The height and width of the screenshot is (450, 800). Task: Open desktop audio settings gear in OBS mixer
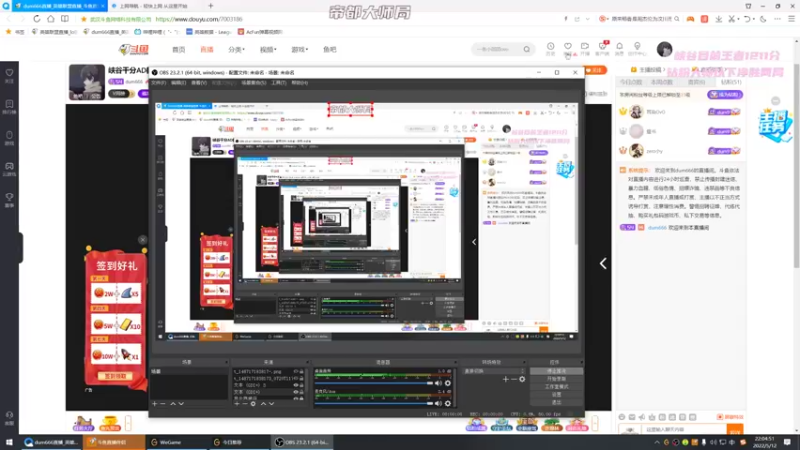[447, 383]
